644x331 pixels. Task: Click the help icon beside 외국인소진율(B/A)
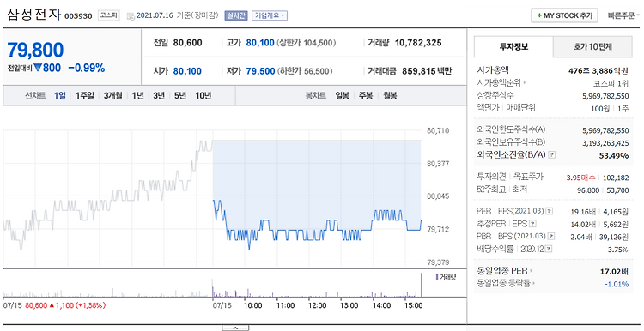552,155
